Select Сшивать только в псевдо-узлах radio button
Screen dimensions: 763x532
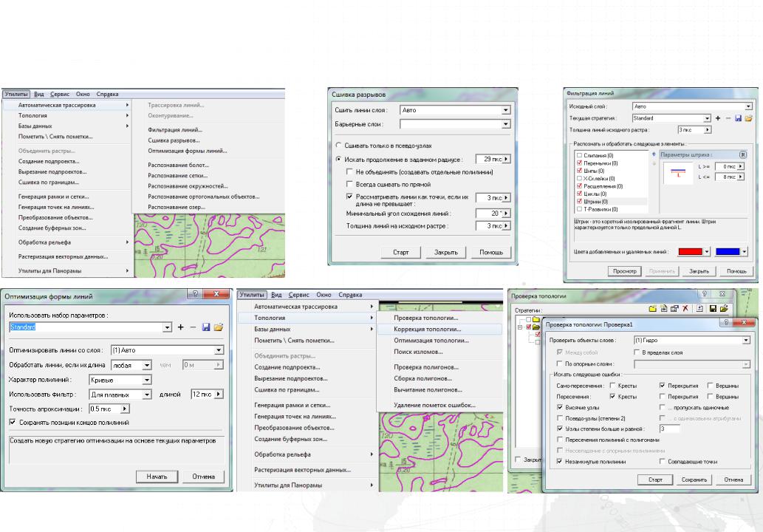point(339,145)
